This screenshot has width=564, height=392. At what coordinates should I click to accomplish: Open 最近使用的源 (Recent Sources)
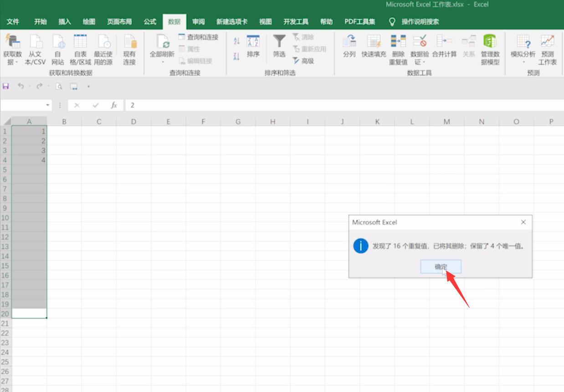pos(103,50)
